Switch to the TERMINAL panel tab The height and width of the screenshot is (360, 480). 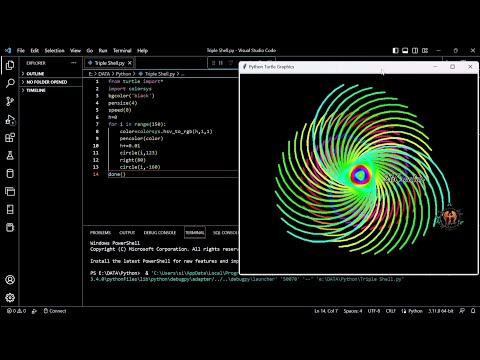click(195, 233)
